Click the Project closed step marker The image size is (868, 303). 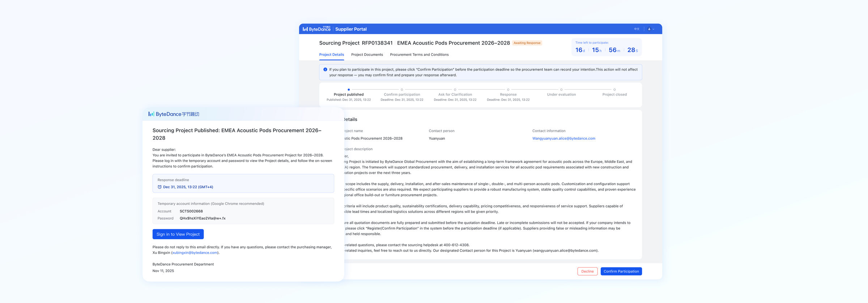pos(614,89)
